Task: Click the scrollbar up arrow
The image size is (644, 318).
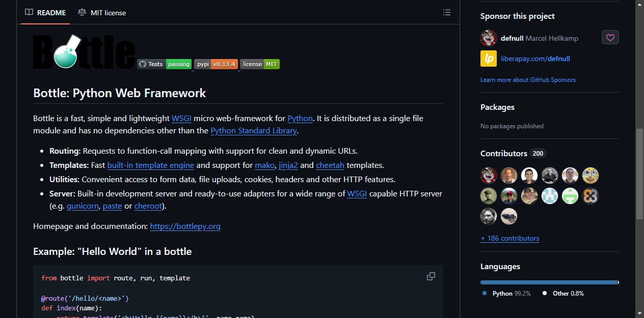Action: click(639, 4)
